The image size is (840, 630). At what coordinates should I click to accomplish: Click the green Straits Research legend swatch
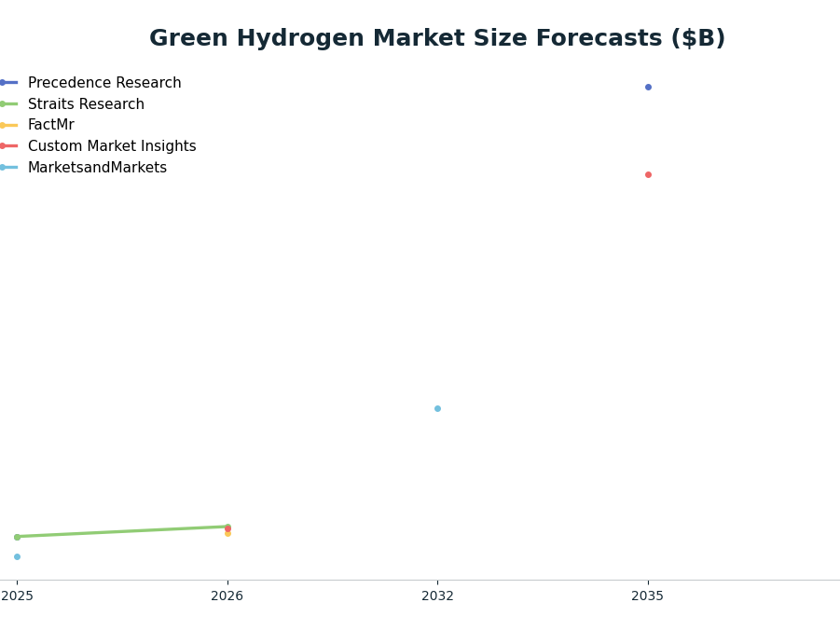point(8,104)
